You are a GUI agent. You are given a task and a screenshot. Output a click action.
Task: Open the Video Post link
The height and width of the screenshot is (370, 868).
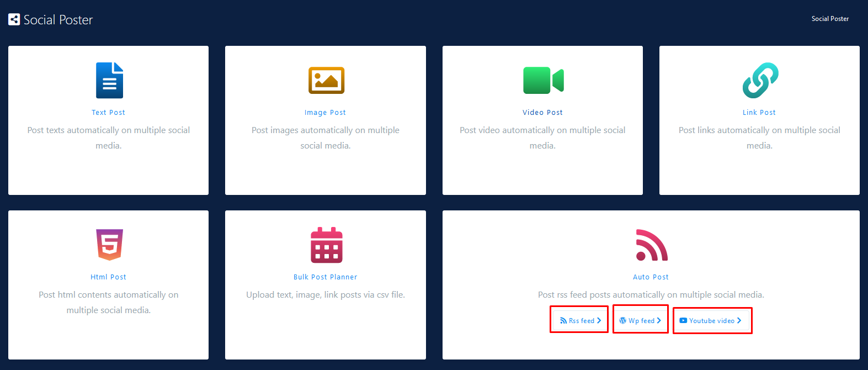[x=542, y=113]
